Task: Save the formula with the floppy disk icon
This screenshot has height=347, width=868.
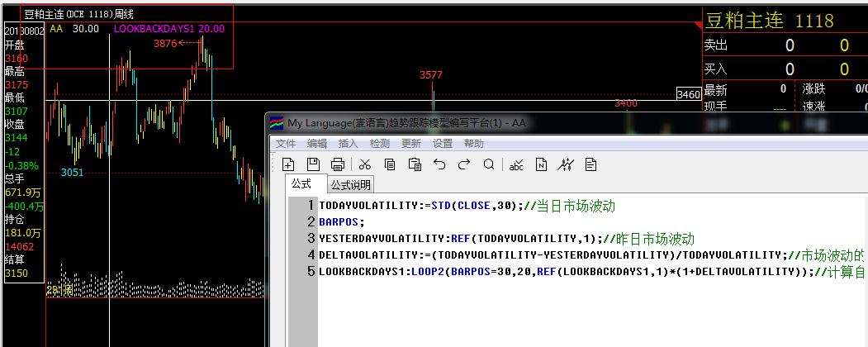Action: pyautogui.click(x=313, y=164)
